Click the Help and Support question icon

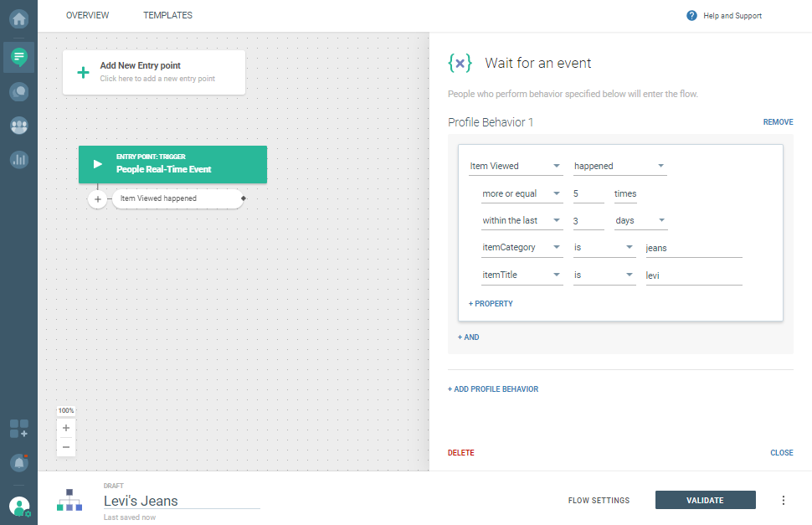click(691, 16)
